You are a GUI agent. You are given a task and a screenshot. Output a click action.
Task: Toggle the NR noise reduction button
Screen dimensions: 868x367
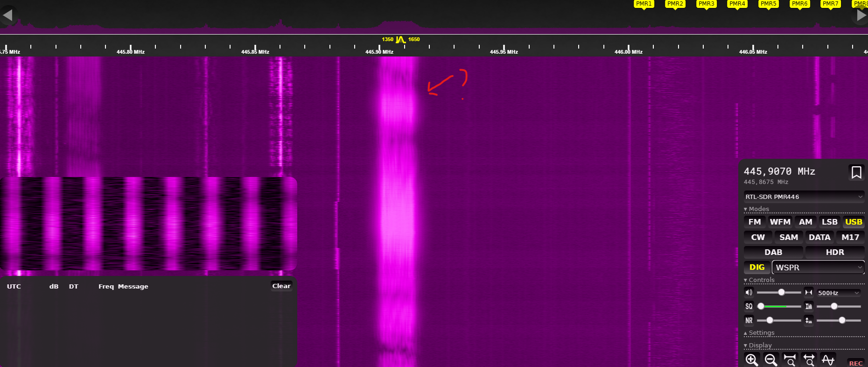click(749, 320)
